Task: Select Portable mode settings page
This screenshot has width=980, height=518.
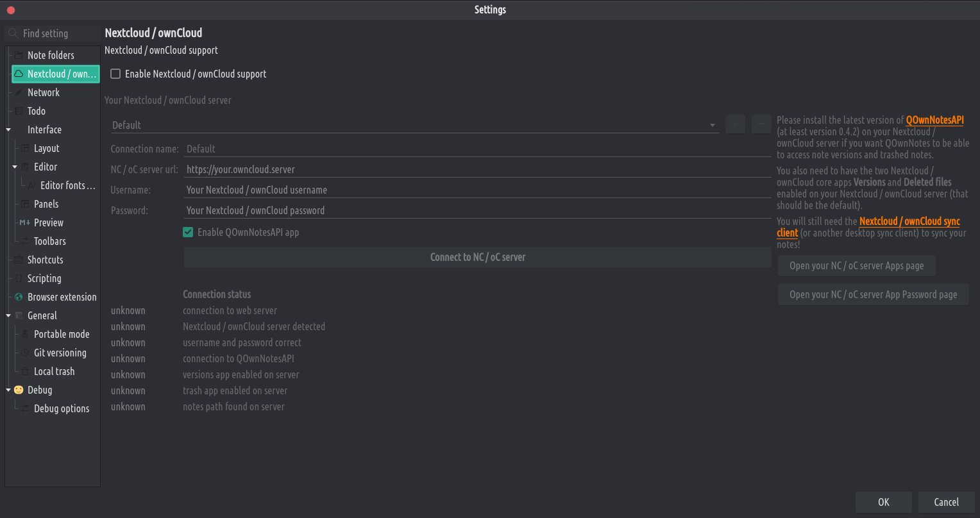Action: (x=62, y=334)
